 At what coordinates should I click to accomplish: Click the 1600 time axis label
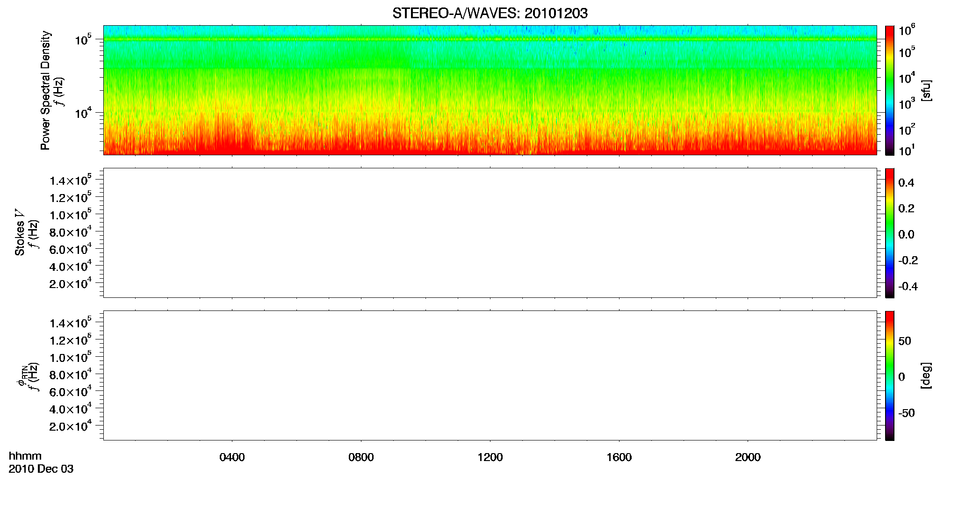point(619,457)
